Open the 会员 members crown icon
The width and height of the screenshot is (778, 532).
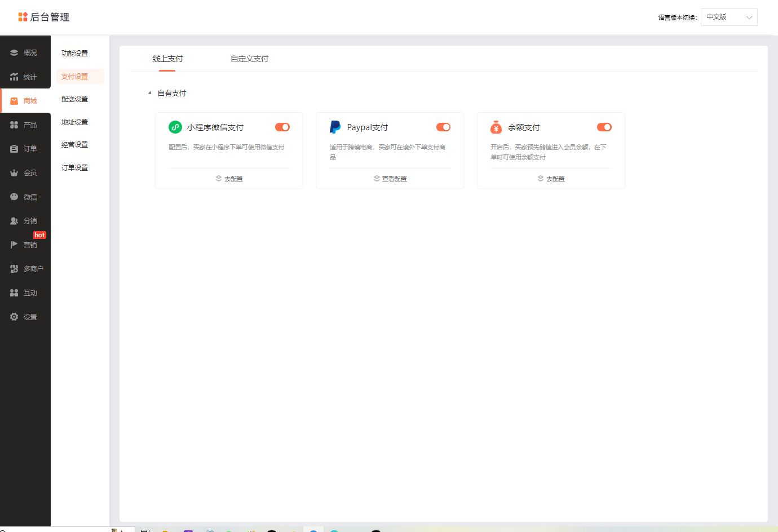click(14, 173)
